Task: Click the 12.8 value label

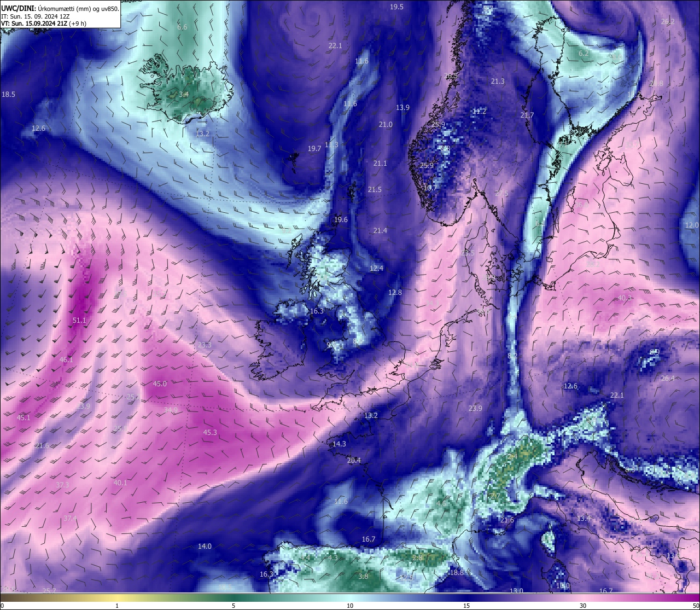Action: click(395, 292)
